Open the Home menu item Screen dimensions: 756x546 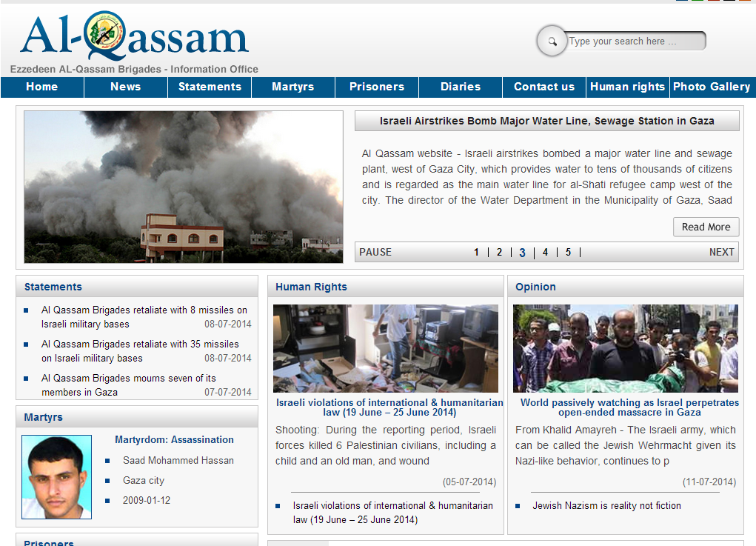(x=42, y=87)
